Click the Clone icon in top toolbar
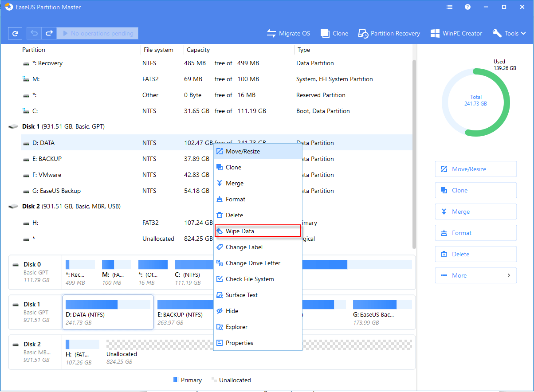The image size is (534, 392). point(325,33)
